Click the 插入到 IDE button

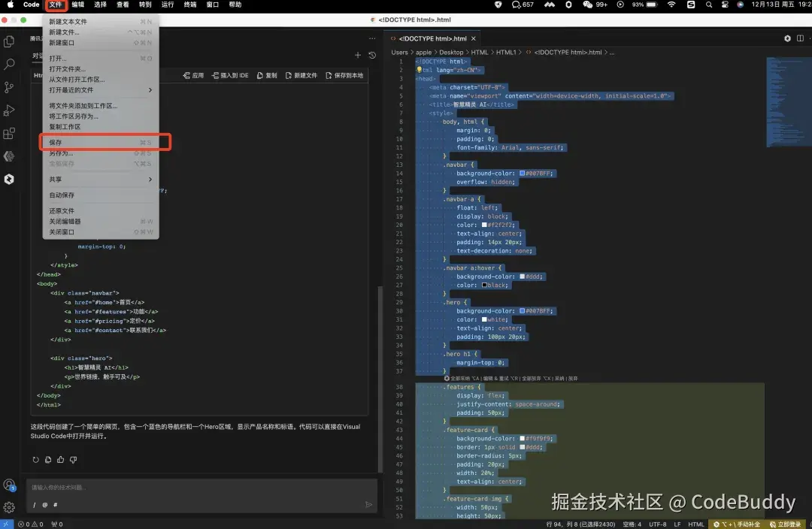230,76
